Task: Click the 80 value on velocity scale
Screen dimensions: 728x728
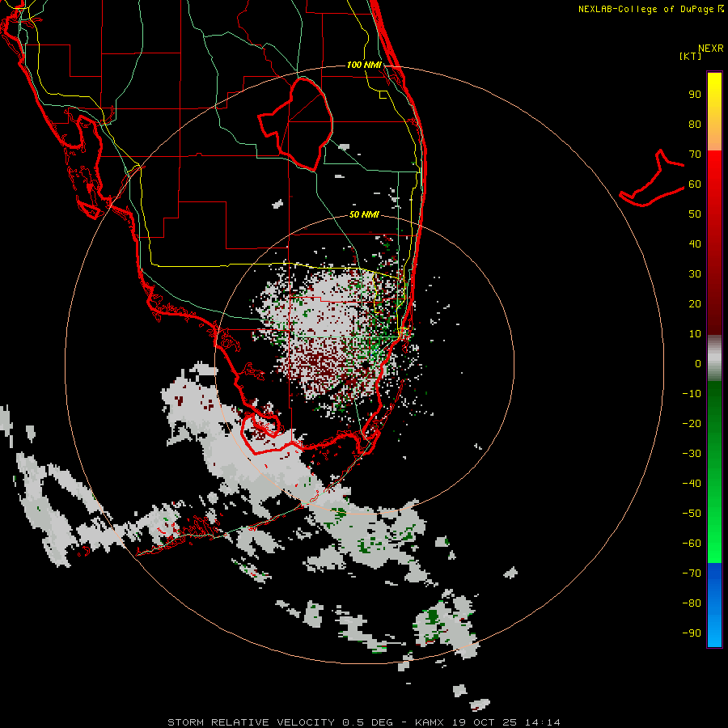Action: (x=695, y=125)
